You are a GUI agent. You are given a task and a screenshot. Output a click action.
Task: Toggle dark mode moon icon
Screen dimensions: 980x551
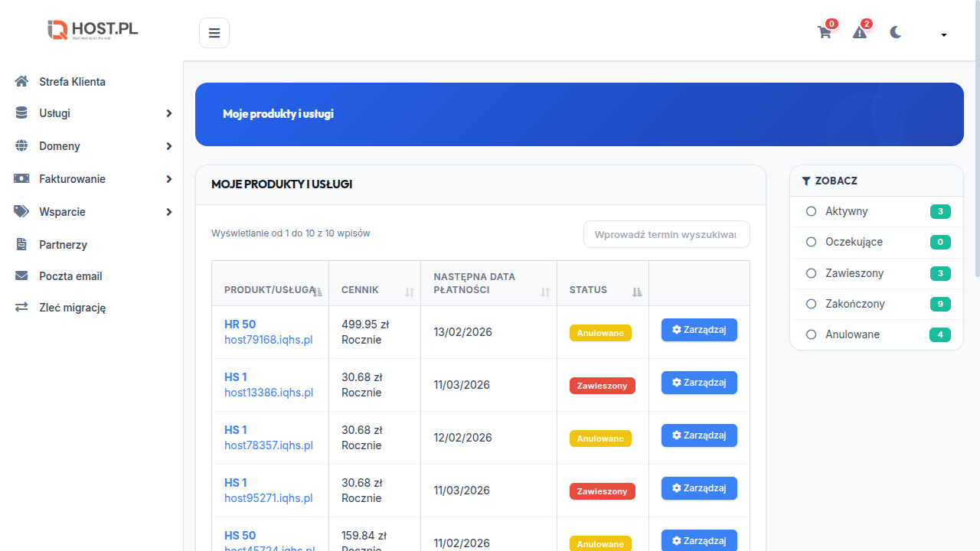click(896, 32)
